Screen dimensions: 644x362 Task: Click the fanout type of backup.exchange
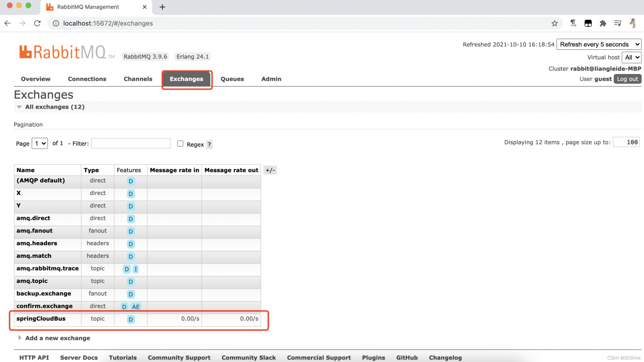pyautogui.click(x=98, y=294)
